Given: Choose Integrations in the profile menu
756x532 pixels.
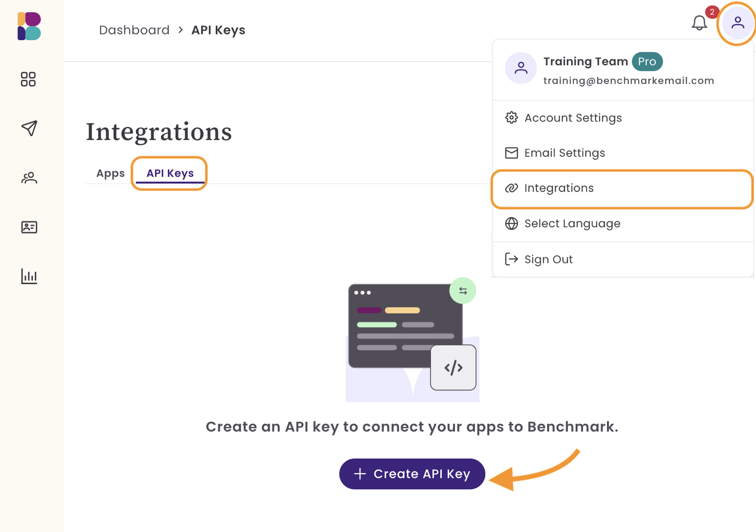Looking at the screenshot, I should coord(623,189).
